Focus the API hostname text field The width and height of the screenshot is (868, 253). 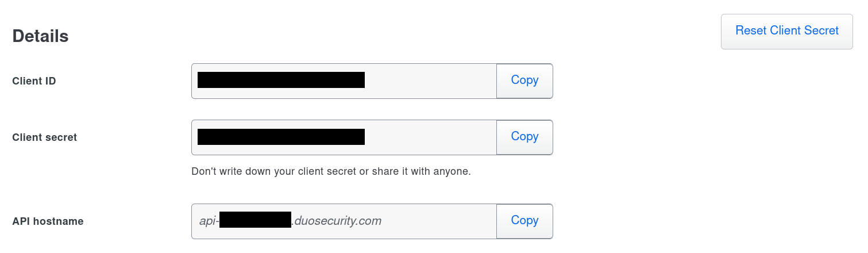(437, 221)
